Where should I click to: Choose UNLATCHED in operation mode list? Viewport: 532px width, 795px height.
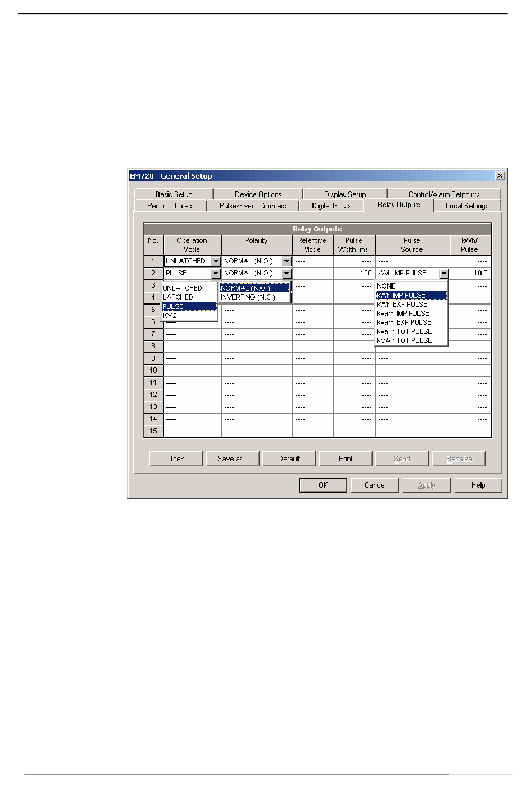tap(189, 288)
